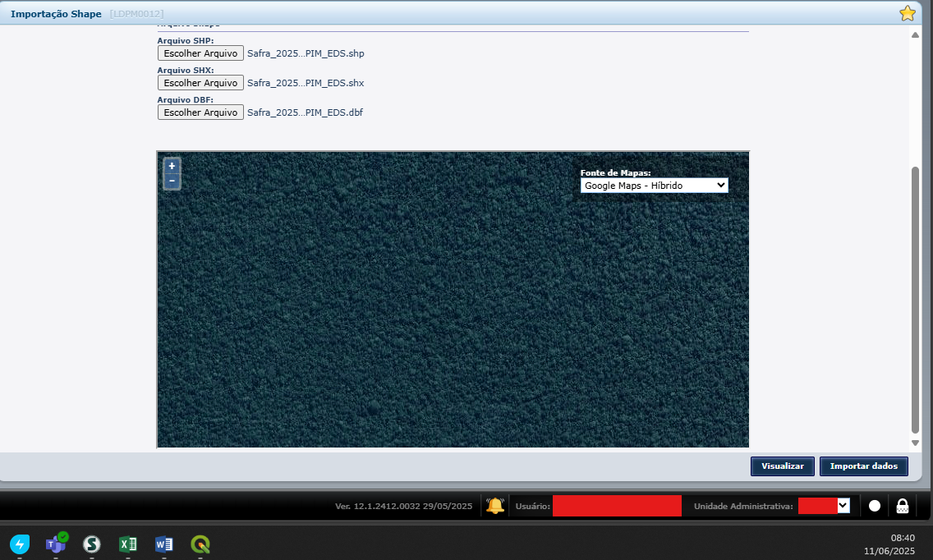Screen dimensions: 933x560
Task: Zoom out the map with minus button
Action: coord(172,181)
